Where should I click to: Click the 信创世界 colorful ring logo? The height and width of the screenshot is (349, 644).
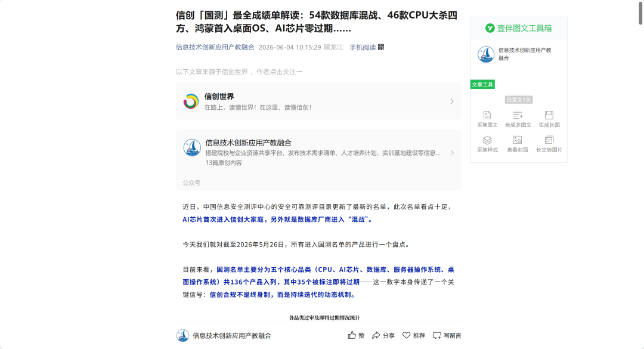(191, 101)
